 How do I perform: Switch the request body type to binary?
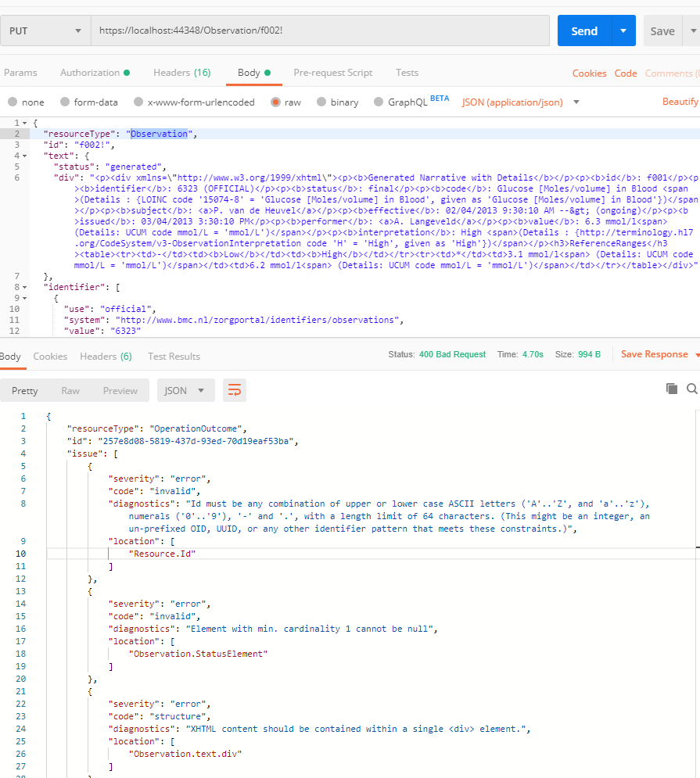(x=337, y=101)
